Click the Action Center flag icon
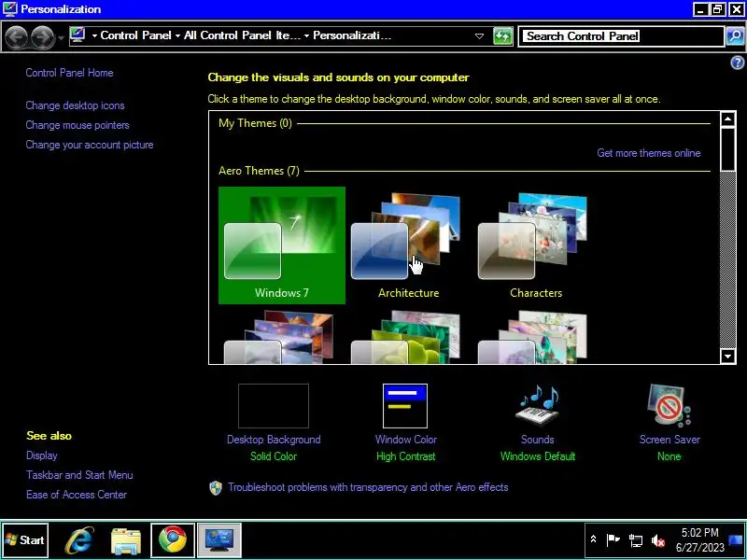This screenshot has height=560, width=747. [613, 539]
